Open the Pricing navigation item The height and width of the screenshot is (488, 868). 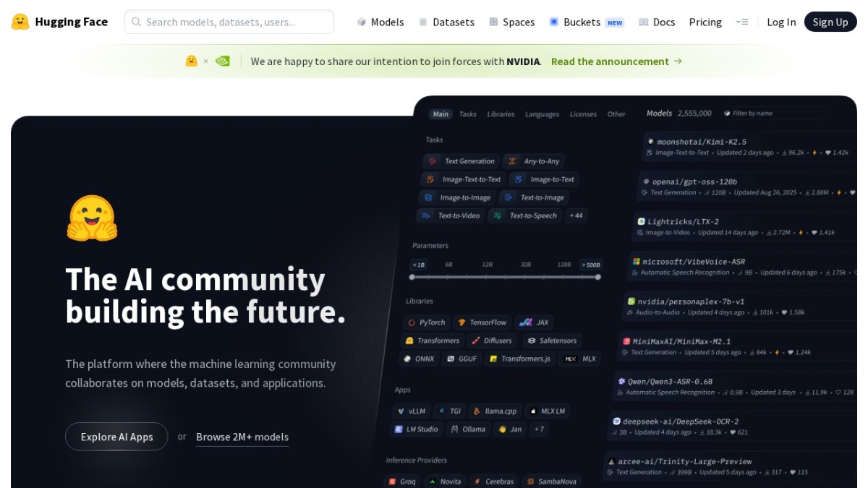(705, 22)
